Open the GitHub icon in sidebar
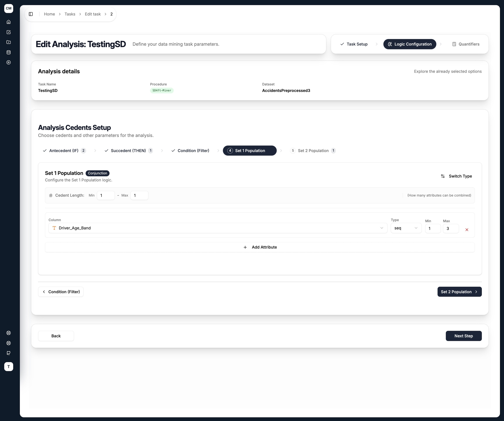The height and width of the screenshot is (421, 504). (9, 353)
